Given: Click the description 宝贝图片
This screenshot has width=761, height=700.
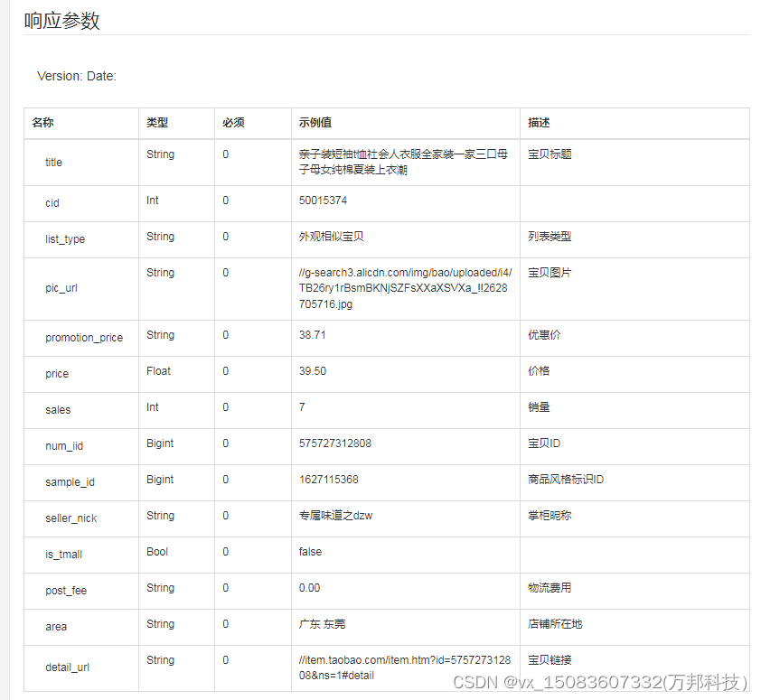Looking at the screenshot, I should pos(550,273).
